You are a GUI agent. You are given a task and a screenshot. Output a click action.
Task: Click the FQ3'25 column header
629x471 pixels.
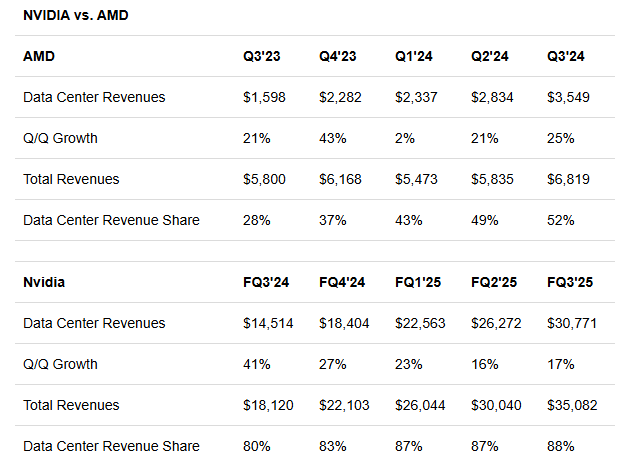(573, 283)
